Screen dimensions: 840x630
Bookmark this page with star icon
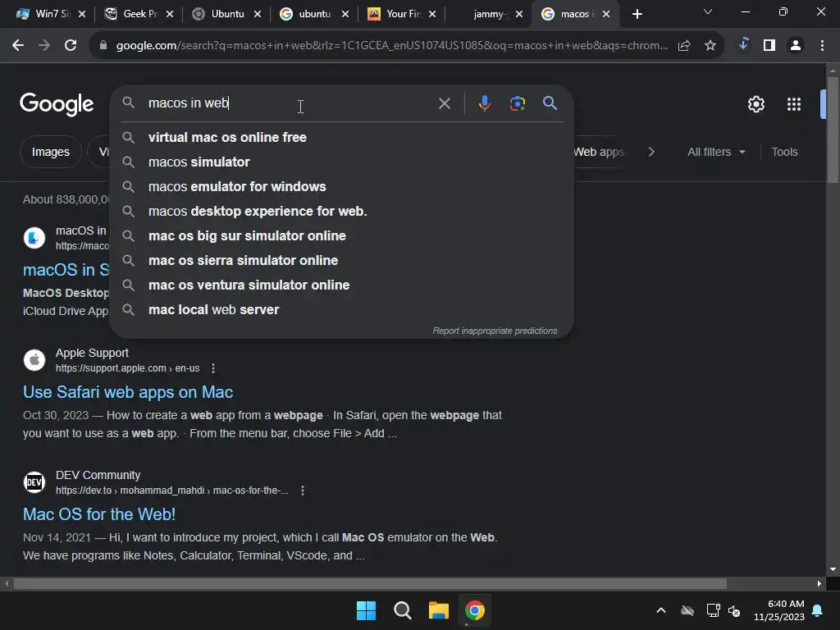pos(710,46)
